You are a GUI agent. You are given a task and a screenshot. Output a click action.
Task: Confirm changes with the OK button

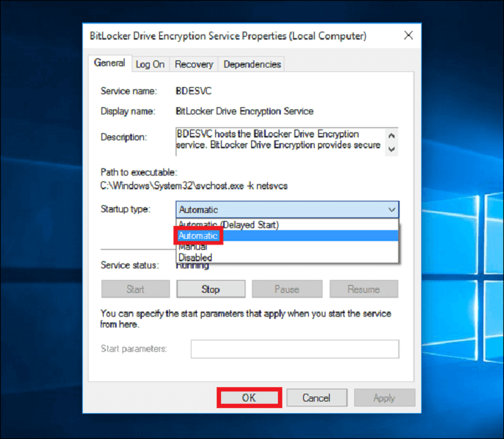pyautogui.click(x=248, y=398)
